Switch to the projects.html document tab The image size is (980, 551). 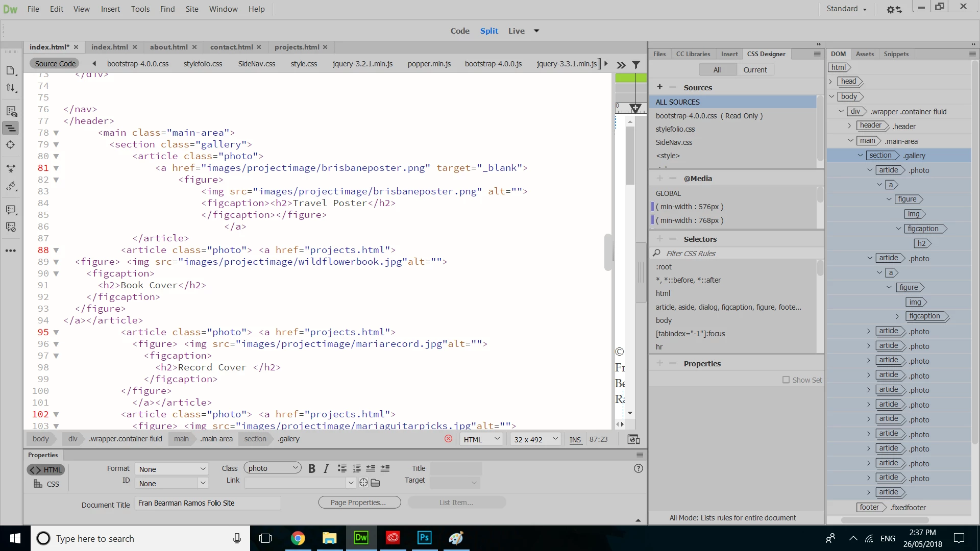click(297, 47)
